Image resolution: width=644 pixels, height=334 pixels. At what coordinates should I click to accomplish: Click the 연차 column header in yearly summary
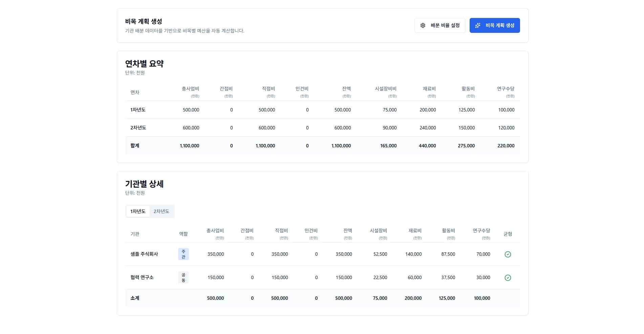coord(135,92)
